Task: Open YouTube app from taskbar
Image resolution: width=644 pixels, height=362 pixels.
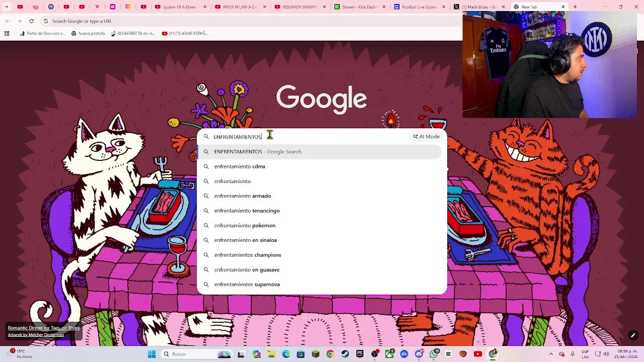Action: (x=477, y=354)
